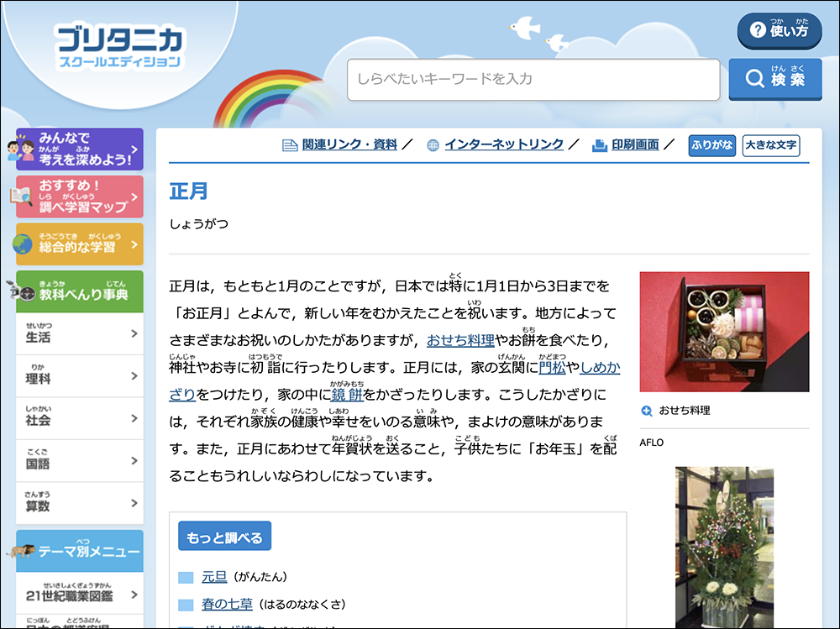Click the ブリタニカ スクールエディション logo
The height and width of the screenshot is (629, 840).
point(119,47)
